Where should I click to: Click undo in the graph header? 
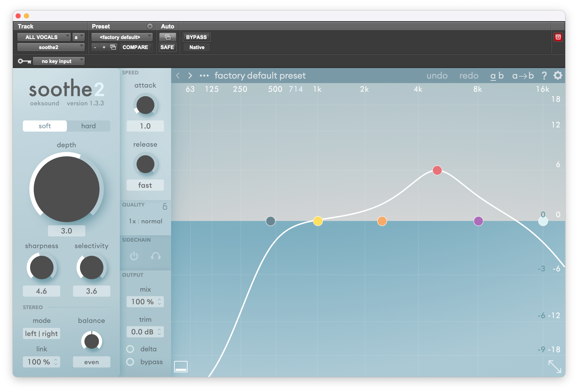437,76
